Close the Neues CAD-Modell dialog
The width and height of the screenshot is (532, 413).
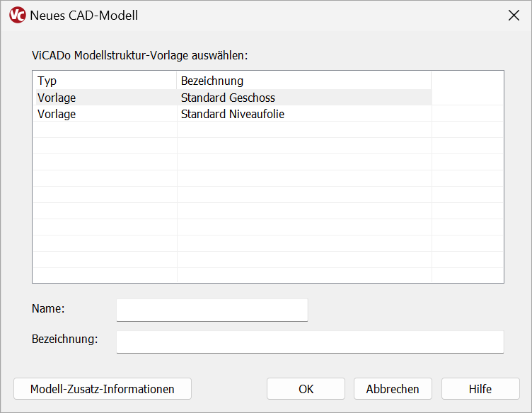[x=514, y=16]
